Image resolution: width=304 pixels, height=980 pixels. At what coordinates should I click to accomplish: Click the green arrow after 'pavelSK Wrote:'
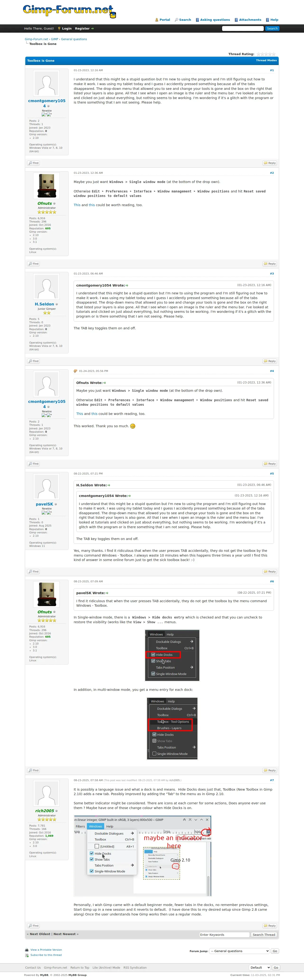coord(107,593)
